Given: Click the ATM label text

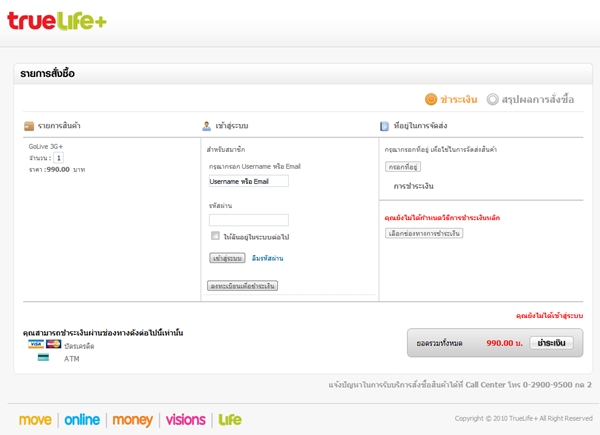Looking at the screenshot, I should [x=72, y=359].
